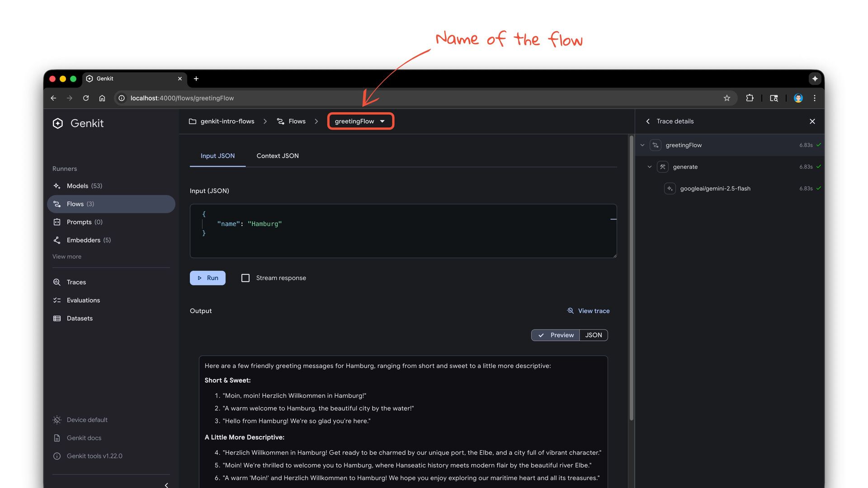Open the Traces page
This screenshot has height=488, width=868.
[x=76, y=282]
